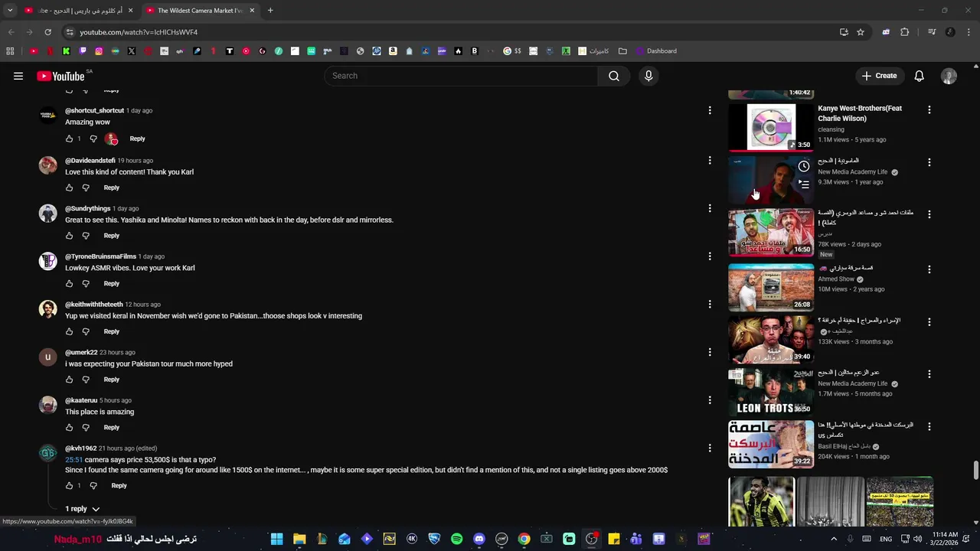Like the comment by @Sundrythings

[69, 236]
